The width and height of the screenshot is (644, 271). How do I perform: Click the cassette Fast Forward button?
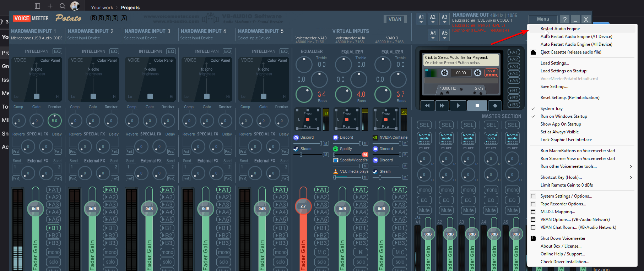[442, 105]
